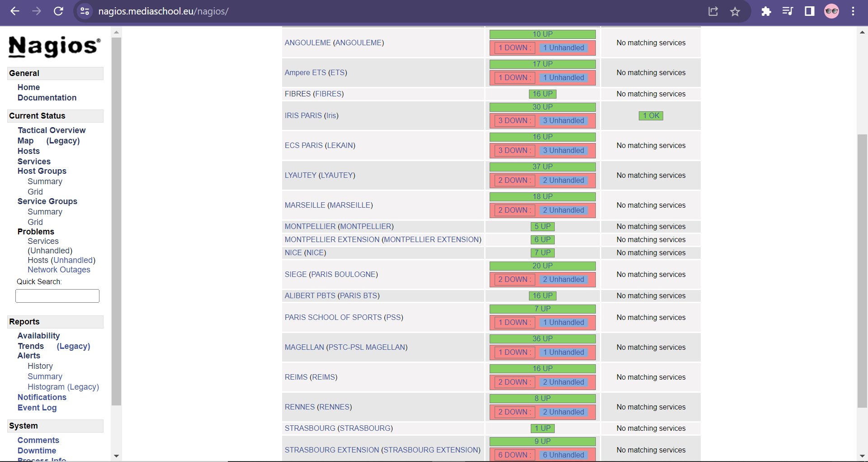The image size is (868, 462).
Task: Click 3 DOWN in IRIS PARIS row
Action: tap(515, 120)
